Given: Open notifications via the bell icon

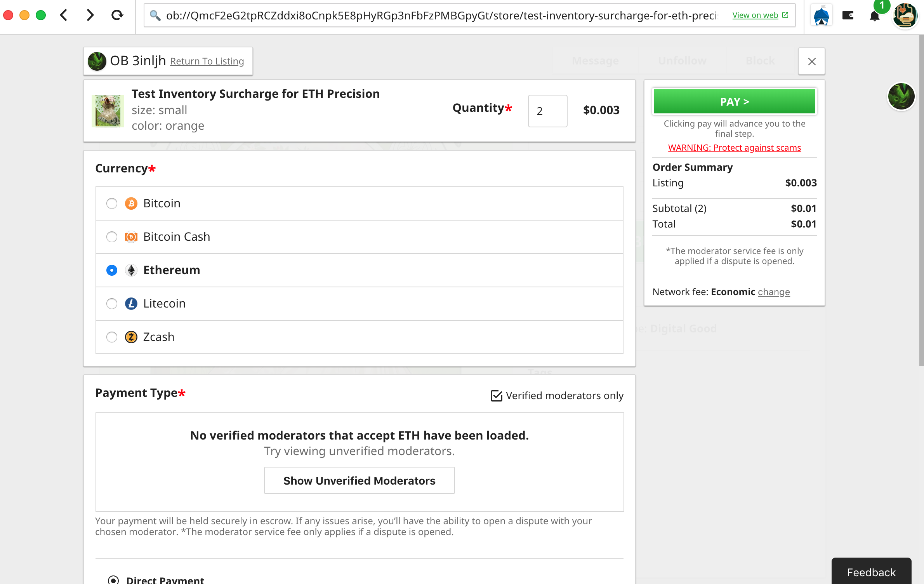Looking at the screenshot, I should (875, 16).
